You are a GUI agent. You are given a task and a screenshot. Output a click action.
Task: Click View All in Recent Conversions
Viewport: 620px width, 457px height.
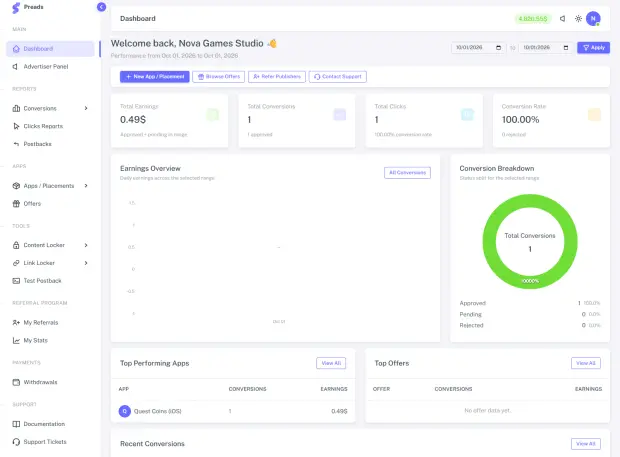586,444
